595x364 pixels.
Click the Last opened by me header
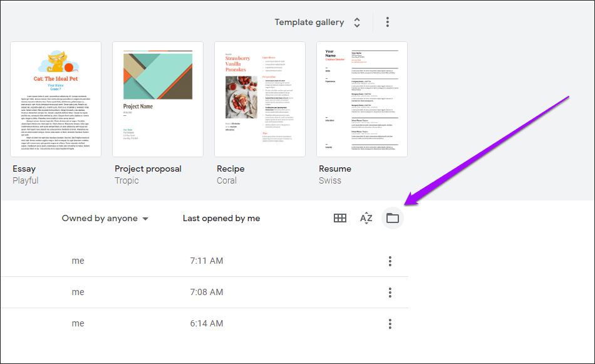(221, 218)
